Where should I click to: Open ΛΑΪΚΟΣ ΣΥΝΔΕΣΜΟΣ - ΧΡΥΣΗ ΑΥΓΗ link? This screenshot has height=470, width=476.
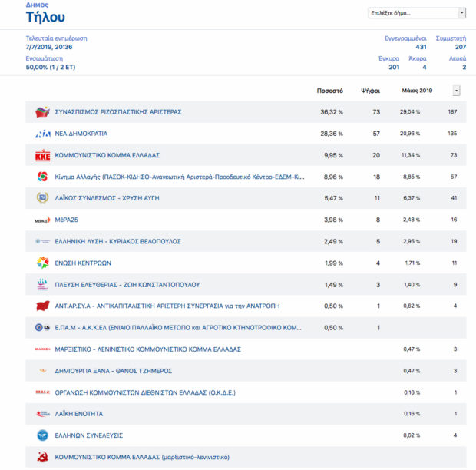point(107,198)
